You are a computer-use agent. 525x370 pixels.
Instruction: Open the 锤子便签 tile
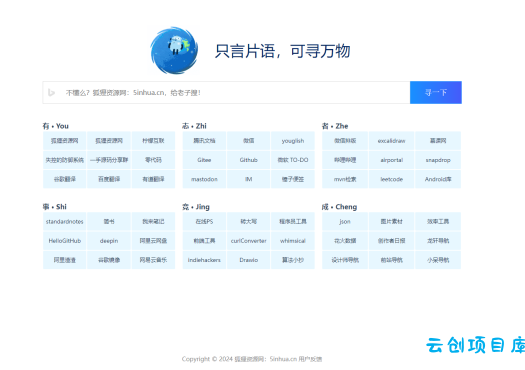pos(293,179)
